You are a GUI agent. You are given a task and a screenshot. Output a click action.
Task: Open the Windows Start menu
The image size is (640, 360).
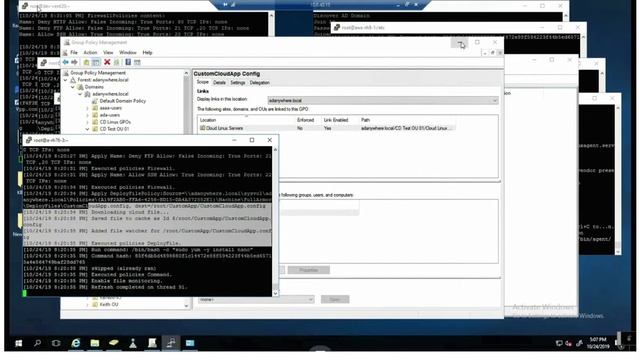point(18,343)
